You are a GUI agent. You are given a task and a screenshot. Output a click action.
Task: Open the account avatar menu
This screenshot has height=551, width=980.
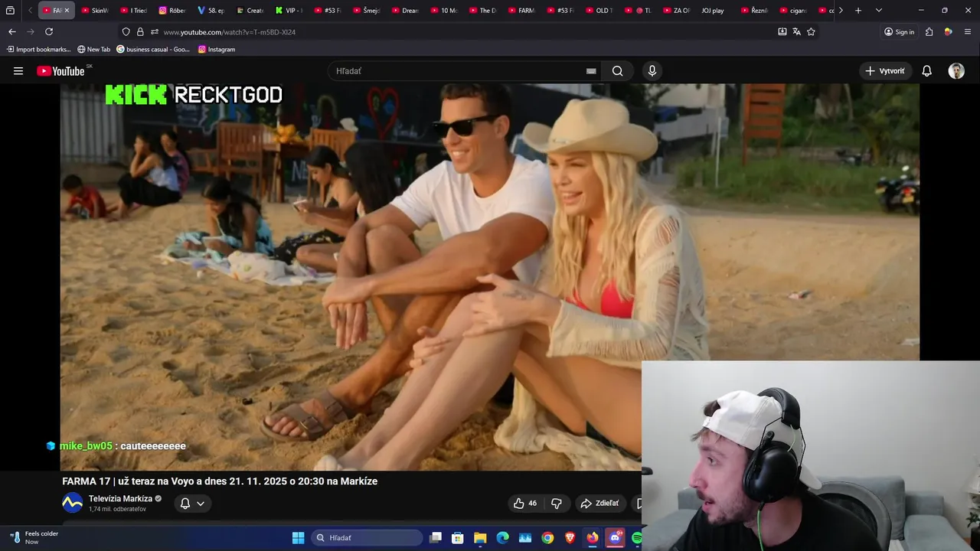[956, 71]
